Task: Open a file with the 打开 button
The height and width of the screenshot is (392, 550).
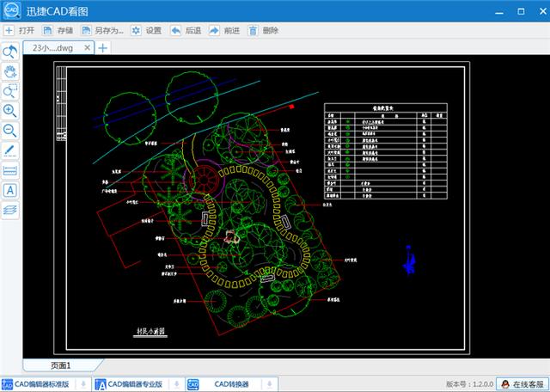Action: pyautogui.click(x=19, y=31)
